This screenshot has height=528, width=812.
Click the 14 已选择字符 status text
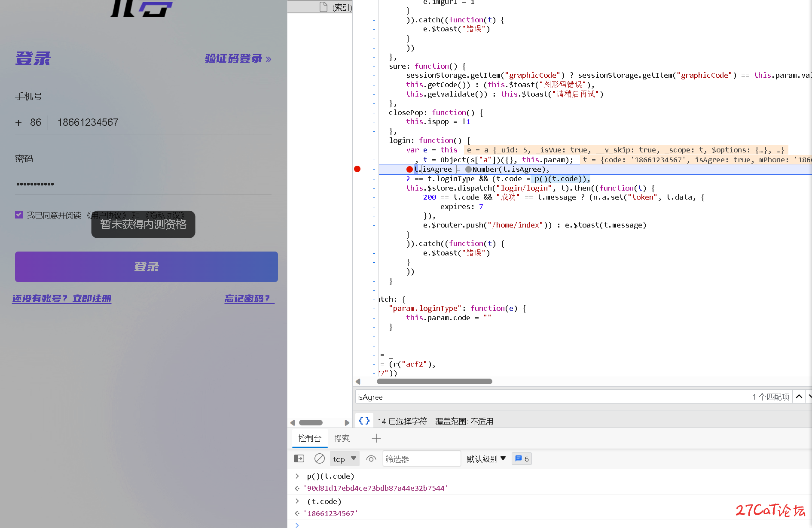click(402, 421)
